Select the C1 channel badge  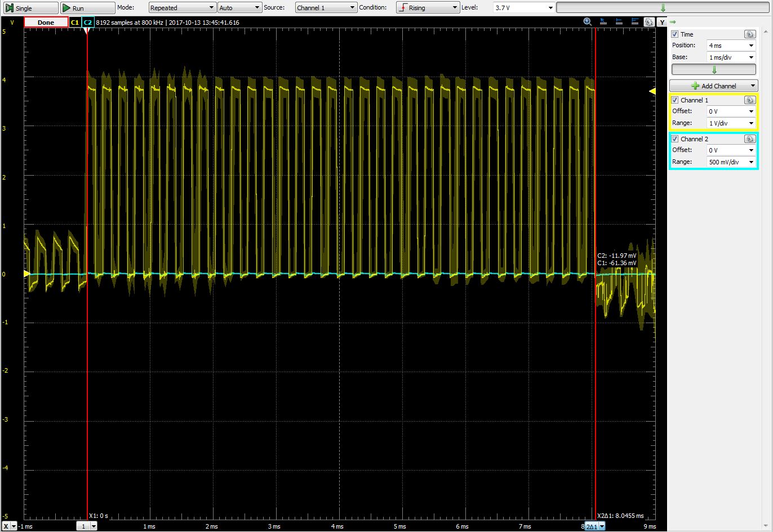(74, 23)
